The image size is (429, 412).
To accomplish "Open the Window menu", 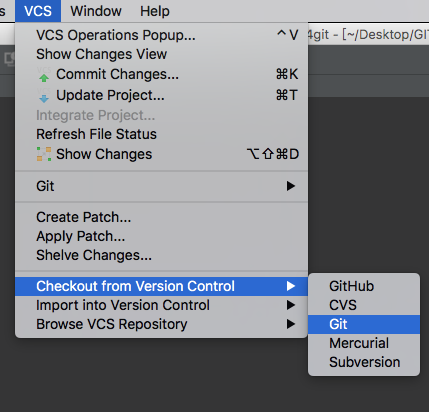I will pos(96,11).
